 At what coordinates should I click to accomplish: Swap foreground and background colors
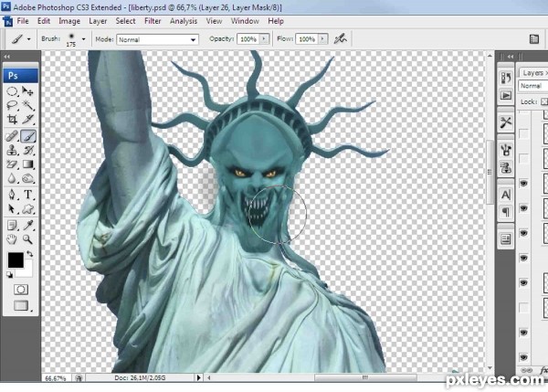pyautogui.click(x=30, y=253)
